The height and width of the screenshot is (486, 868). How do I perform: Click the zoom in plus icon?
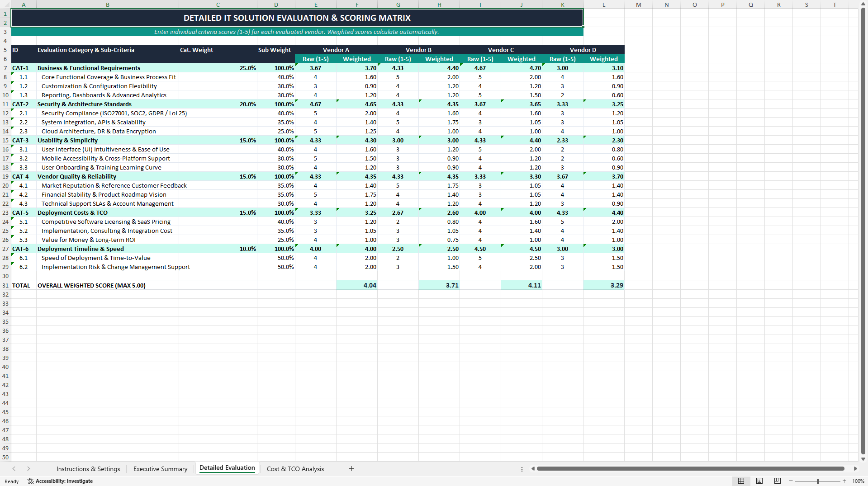pos(844,481)
